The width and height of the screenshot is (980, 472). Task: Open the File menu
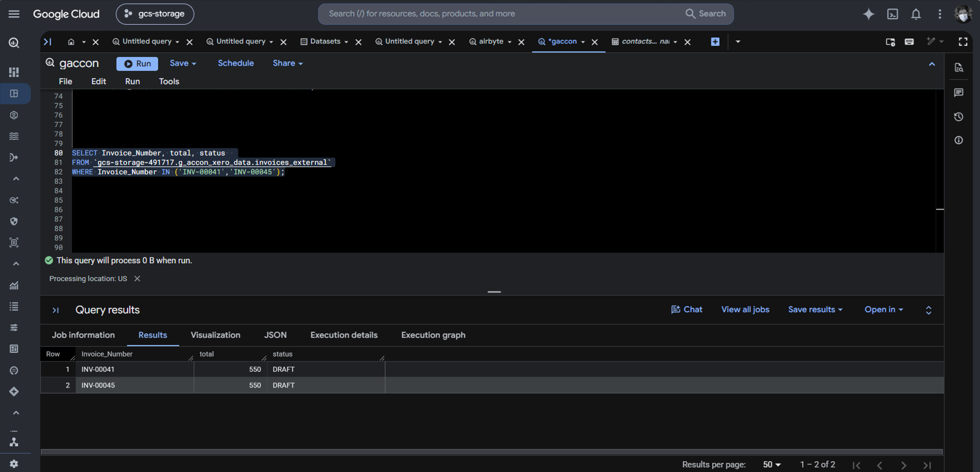click(65, 81)
